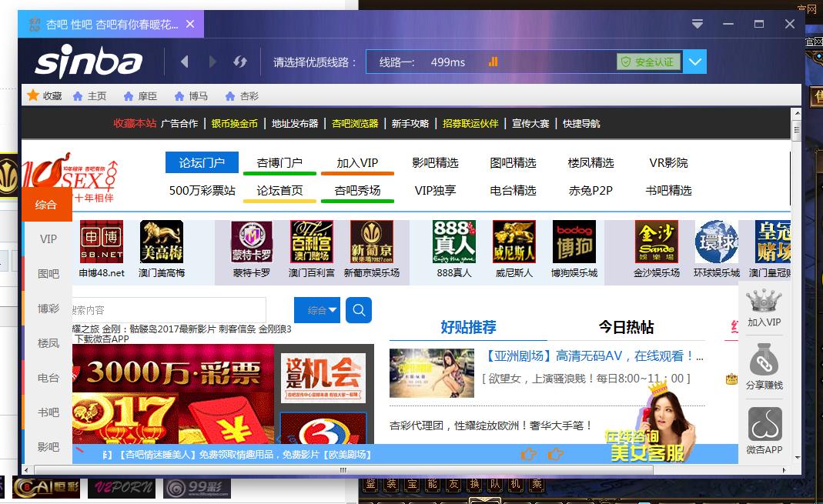Refresh the page with the reload icon
This screenshot has width=823, height=504.
240,62
